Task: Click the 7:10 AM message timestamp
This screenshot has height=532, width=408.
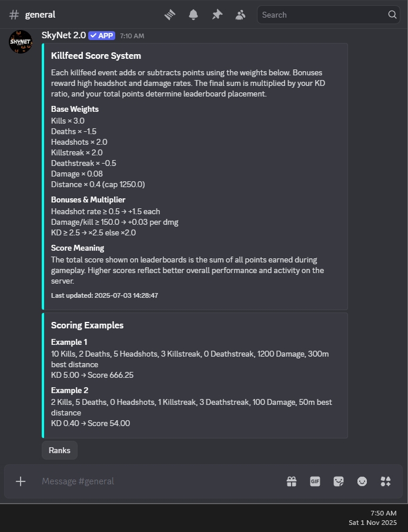Action: point(132,36)
